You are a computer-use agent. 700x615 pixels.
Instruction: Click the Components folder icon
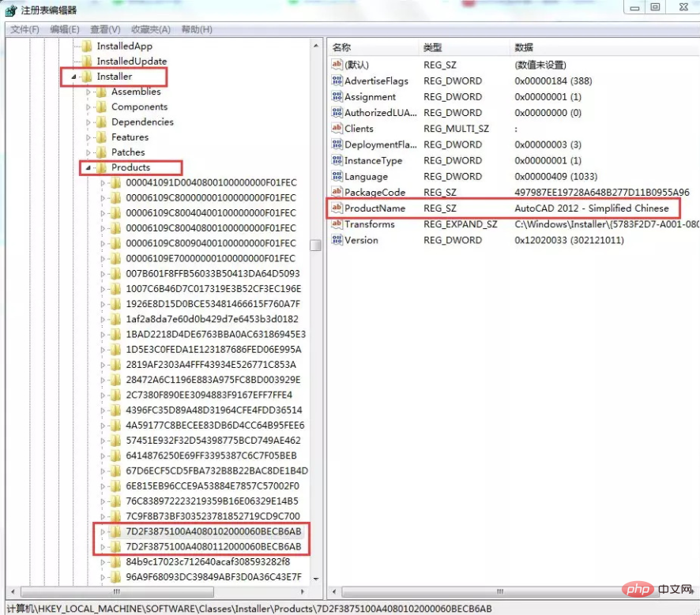coord(101,107)
